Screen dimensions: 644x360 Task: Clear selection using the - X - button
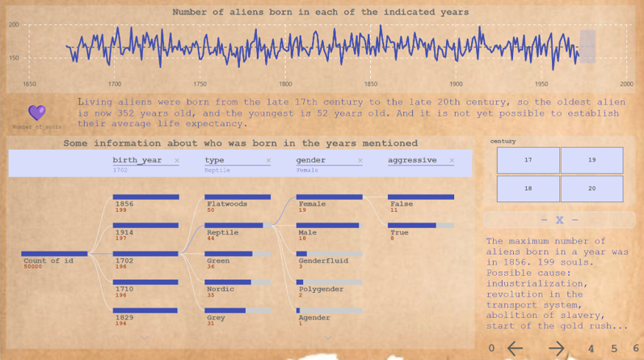pos(559,220)
